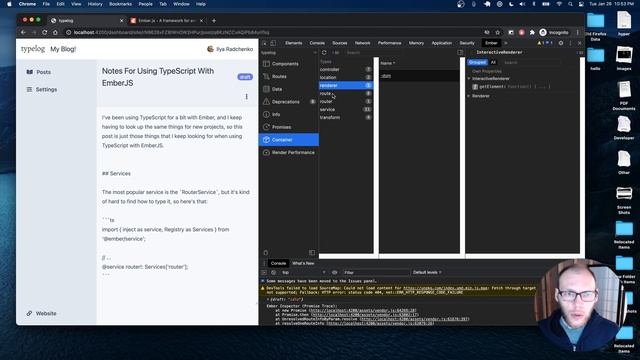Go to the browser home page
640x360 pixels.
coord(55,32)
